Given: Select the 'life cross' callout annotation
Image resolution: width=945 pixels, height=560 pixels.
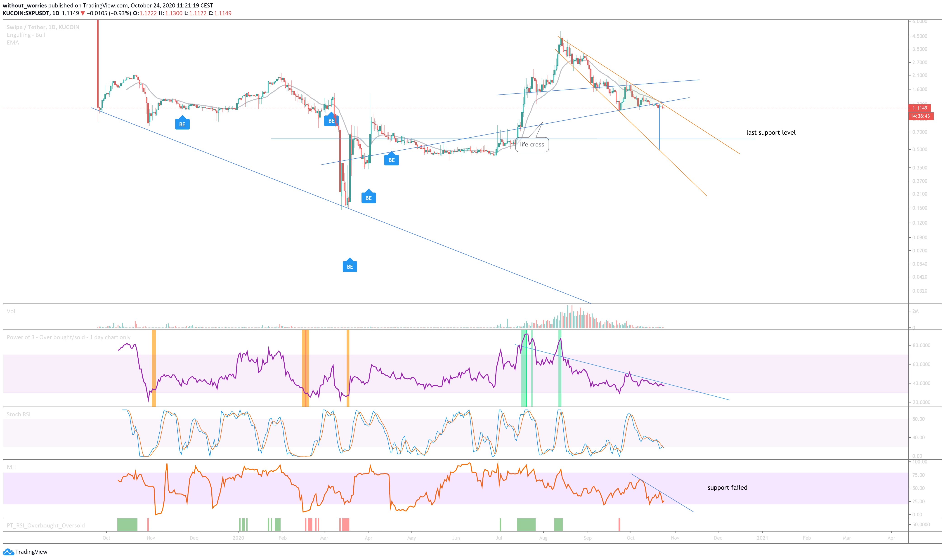Looking at the screenshot, I should 532,145.
